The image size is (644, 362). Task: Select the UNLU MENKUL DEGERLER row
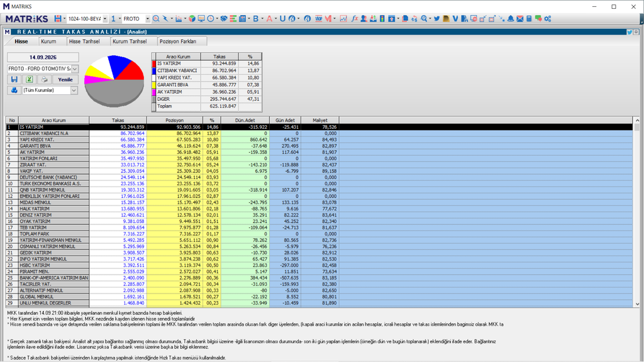click(319, 303)
